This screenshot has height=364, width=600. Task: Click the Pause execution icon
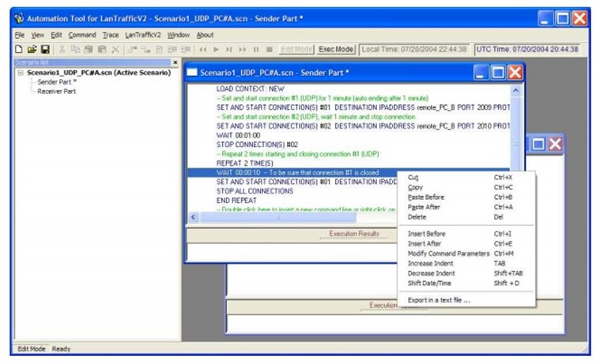pyautogui.click(x=256, y=49)
